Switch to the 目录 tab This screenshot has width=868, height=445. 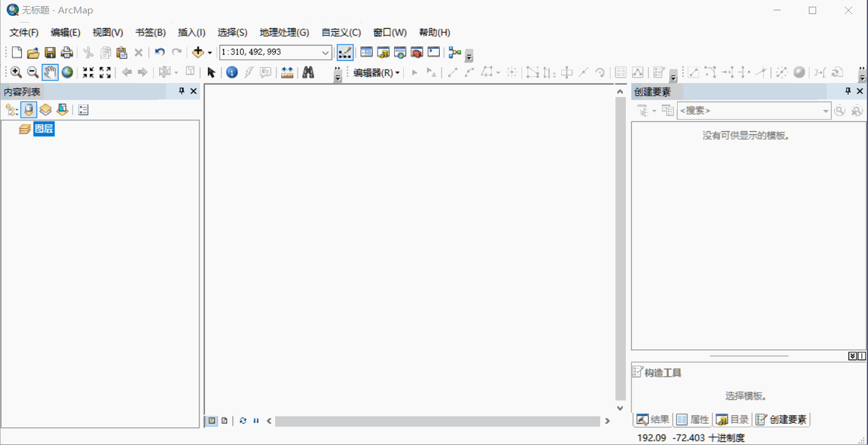(x=732, y=419)
